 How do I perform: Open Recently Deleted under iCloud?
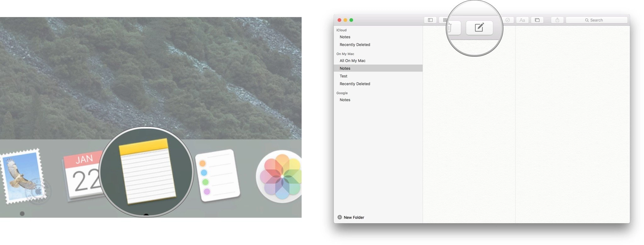tap(378, 45)
